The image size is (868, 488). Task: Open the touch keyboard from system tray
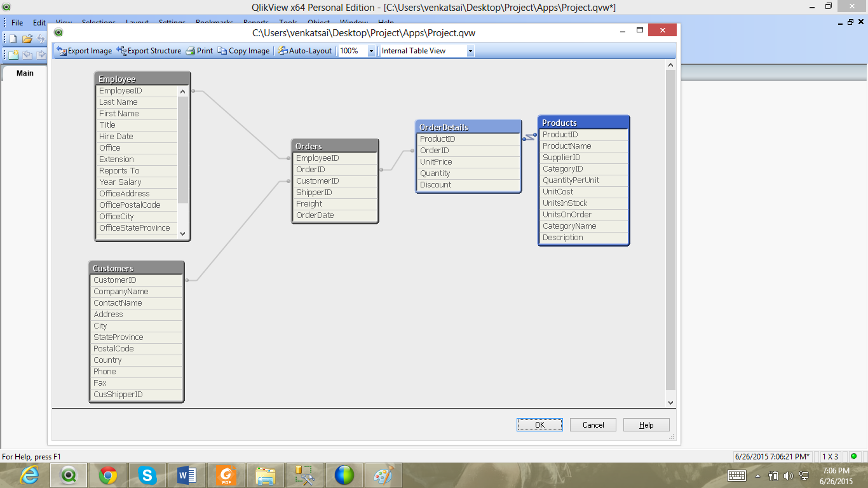point(736,475)
